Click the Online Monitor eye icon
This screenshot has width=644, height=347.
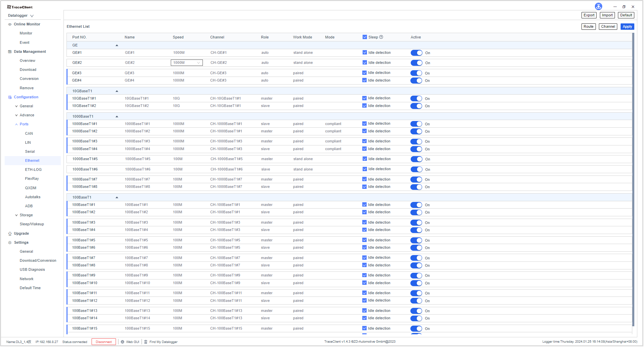point(10,24)
